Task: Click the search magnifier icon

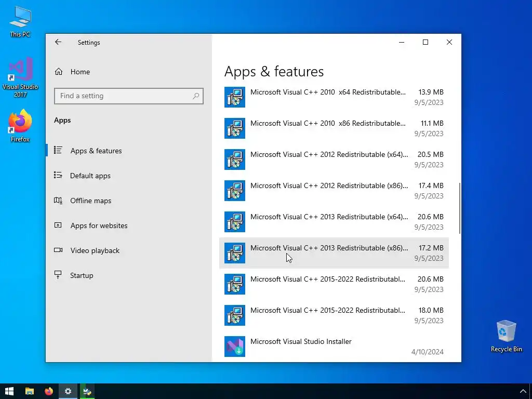Action: tap(196, 96)
